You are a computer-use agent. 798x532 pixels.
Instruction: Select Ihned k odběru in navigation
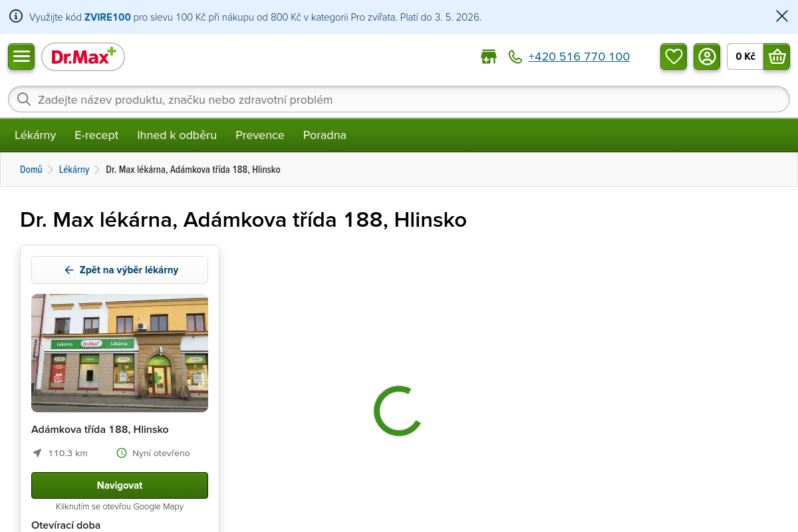coord(177,135)
